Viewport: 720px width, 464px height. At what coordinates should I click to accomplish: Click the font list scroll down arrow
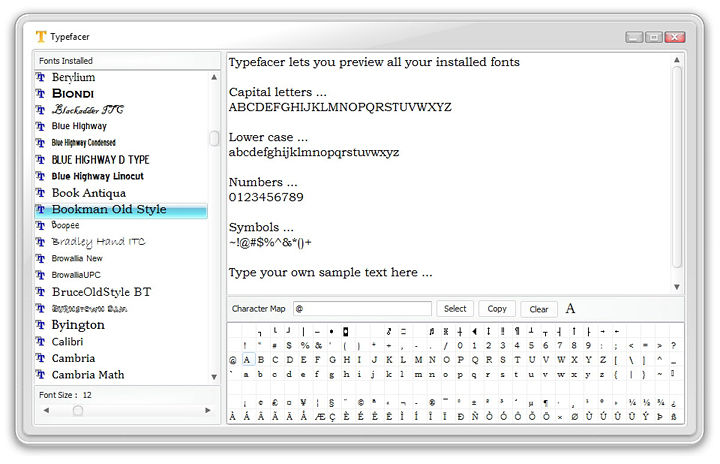[214, 376]
